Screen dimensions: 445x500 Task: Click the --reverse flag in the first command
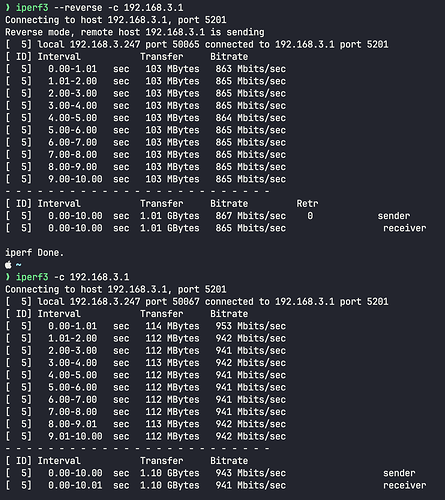click(x=78, y=7)
